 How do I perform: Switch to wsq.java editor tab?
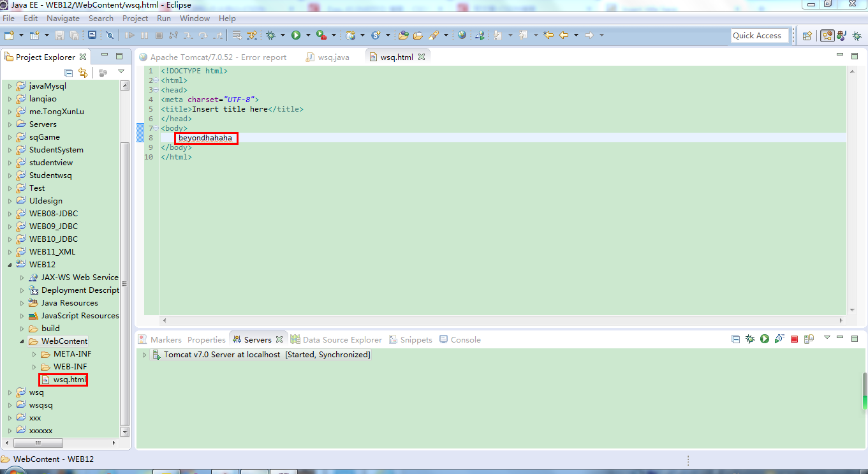point(328,57)
